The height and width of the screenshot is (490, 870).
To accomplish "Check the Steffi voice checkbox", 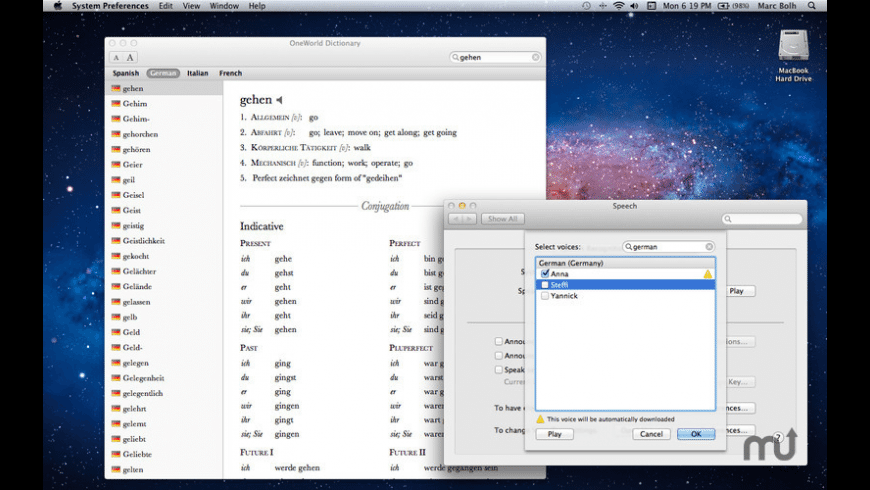I will 545,285.
